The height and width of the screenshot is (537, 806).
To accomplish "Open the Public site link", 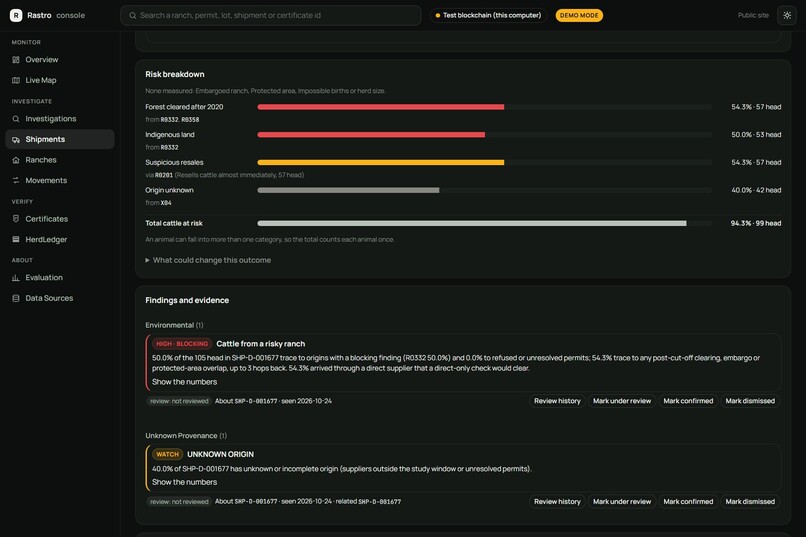I will click(x=753, y=15).
